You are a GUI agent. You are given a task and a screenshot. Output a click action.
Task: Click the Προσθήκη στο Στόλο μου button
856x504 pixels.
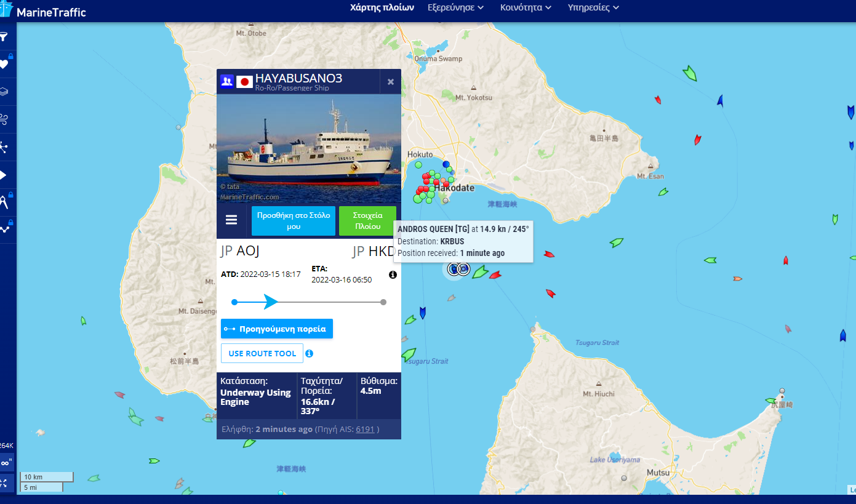pyautogui.click(x=294, y=221)
